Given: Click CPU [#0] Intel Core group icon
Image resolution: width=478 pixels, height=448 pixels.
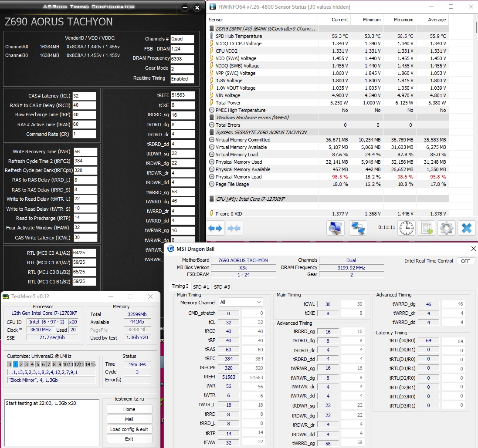Looking at the screenshot, I should tap(212, 199).
